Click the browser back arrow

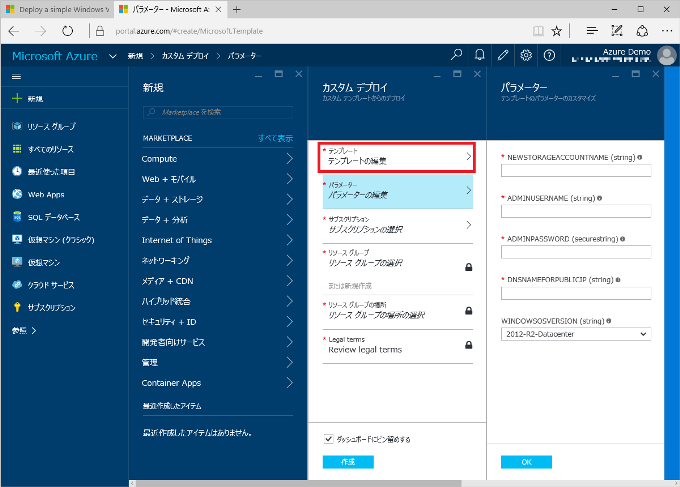click(14, 31)
